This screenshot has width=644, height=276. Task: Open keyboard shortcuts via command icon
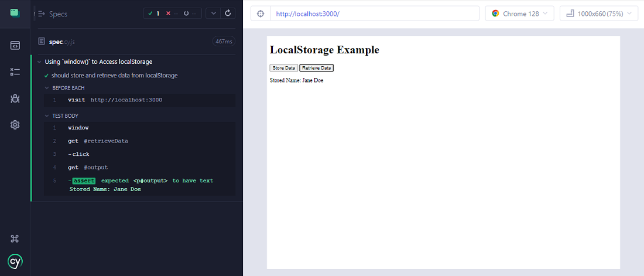[x=15, y=238]
